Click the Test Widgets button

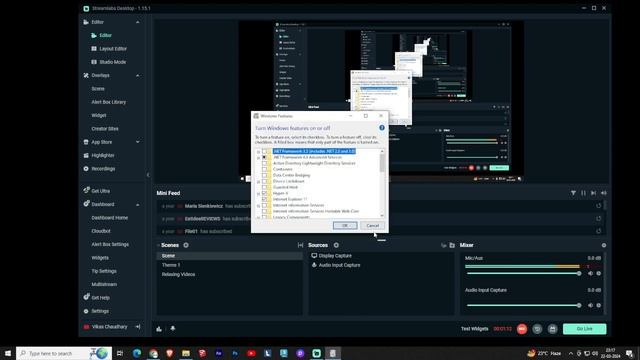point(474,329)
